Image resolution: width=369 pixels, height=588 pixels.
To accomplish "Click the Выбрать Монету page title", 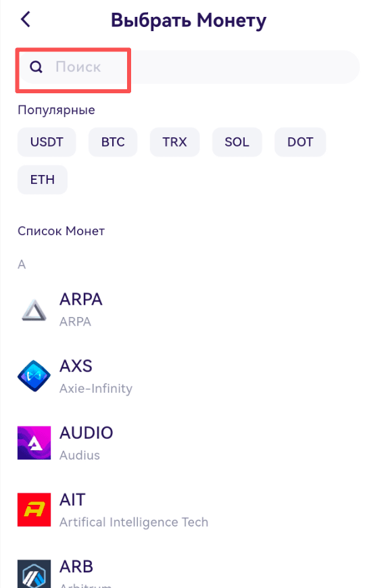I will click(x=189, y=21).
